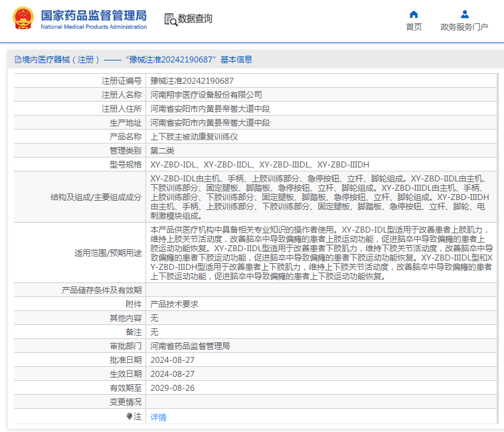Click the 其他内容 row label

(126, 318)
